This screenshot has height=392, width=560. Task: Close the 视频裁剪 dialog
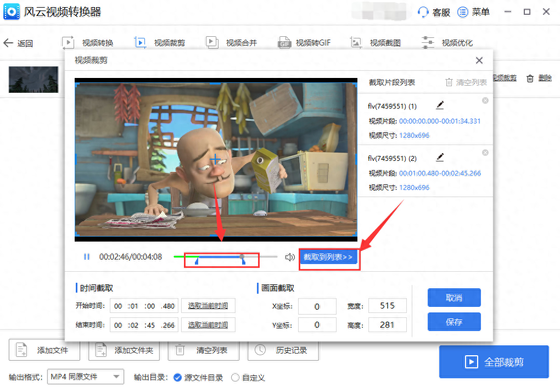[479, 60]
